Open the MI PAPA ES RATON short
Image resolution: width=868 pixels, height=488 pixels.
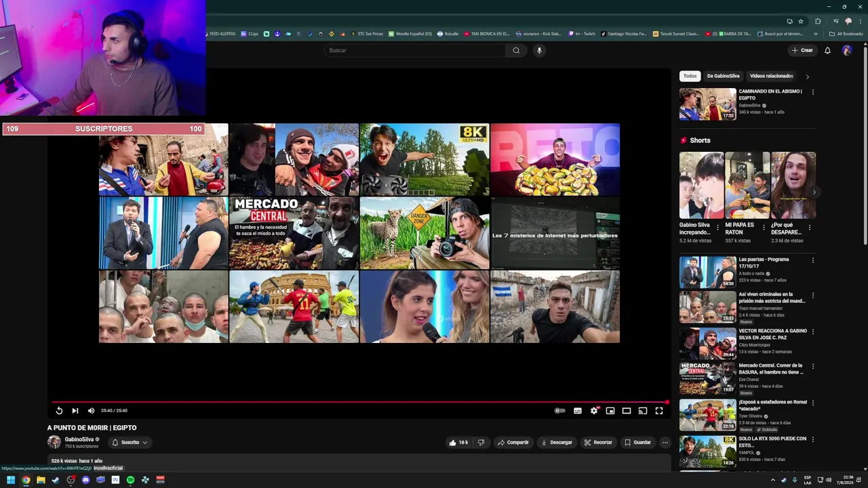pyautogui.click(x=747, y=185)
